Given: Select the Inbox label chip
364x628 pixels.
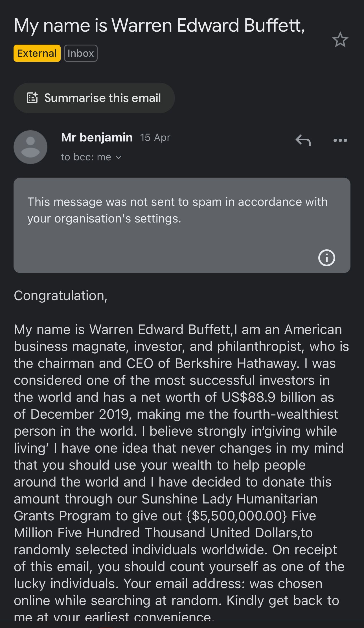Looking at the screenshot, I should 81,53.
